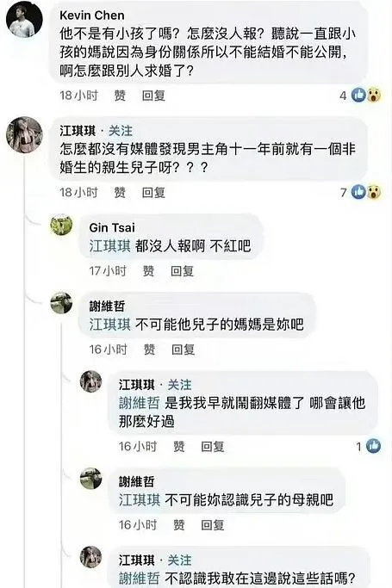This screenshot has width=392, height=588.
Task: Click the wow emoji on Kevin Chen's comment
Action: point(374,96)
